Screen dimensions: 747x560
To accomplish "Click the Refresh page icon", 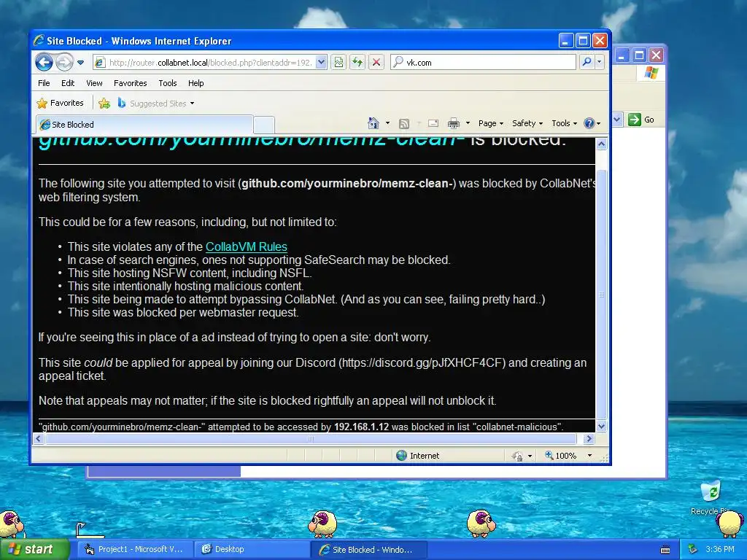I will click(x=357, y=63).
